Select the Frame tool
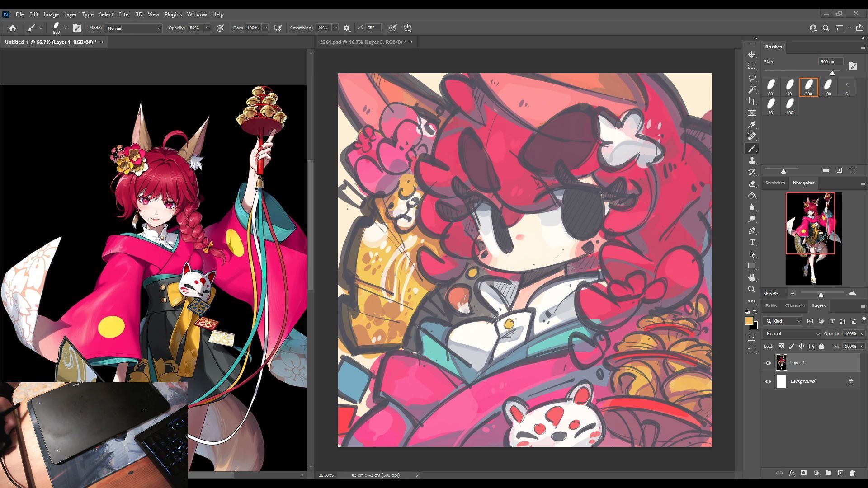 tap(752, 113)
